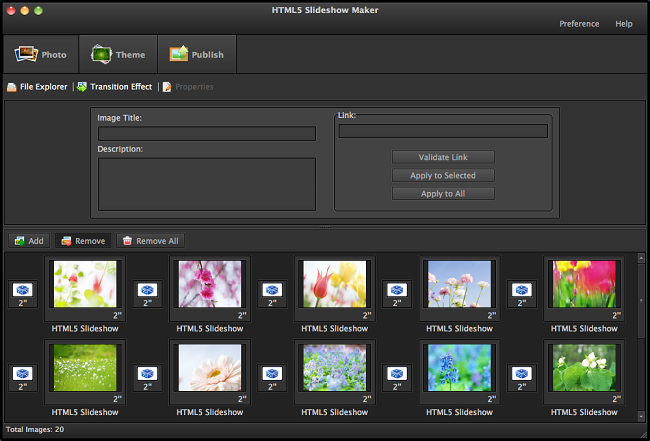The width and height of the screenshot is (650, 441).
Task: Go to the Publish tab
Action: [197, 54]
